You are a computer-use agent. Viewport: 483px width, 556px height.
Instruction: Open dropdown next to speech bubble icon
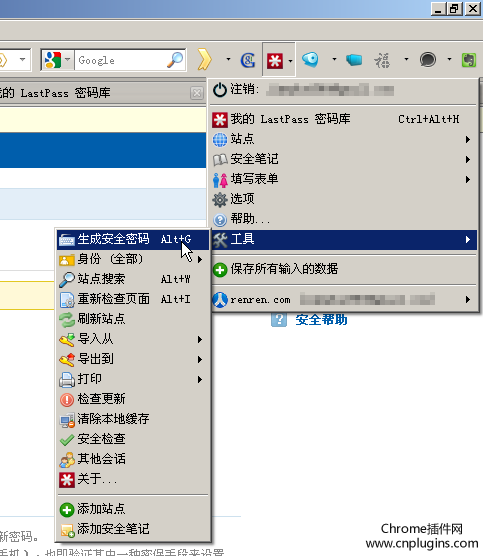[x=449, y=59]
